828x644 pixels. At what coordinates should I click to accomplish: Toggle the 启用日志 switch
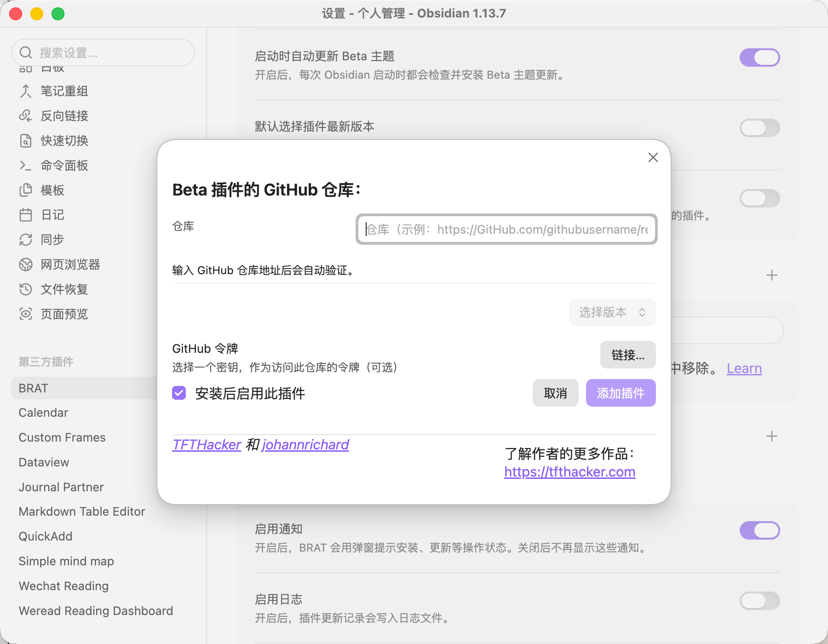pos(759,601)
